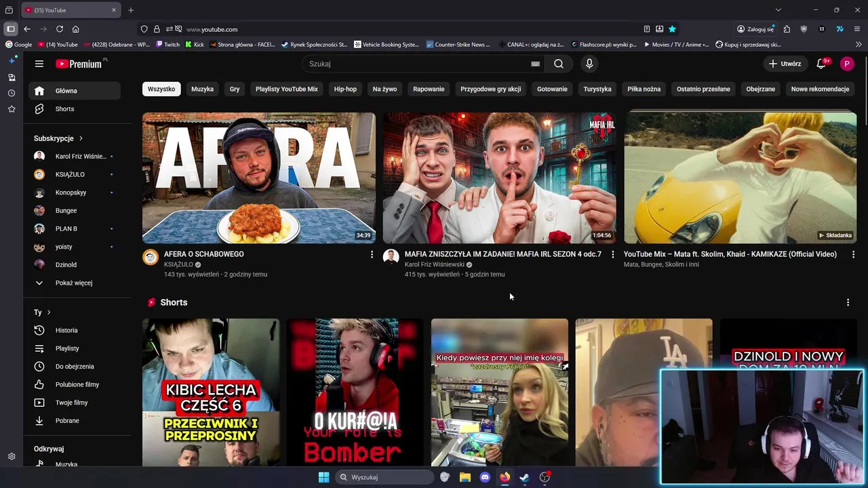Open the notifications bell
The width and height of the screenshot is (868, 488).
[x=821, y=64]
